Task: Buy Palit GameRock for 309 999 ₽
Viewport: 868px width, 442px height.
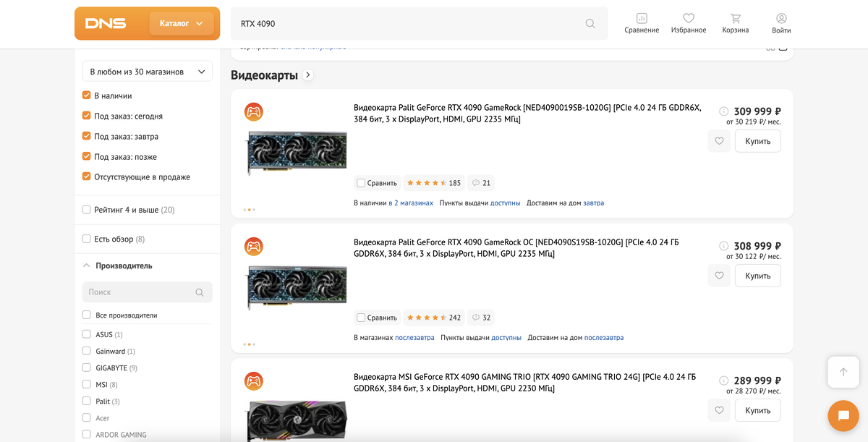Action: coord(758,141)
